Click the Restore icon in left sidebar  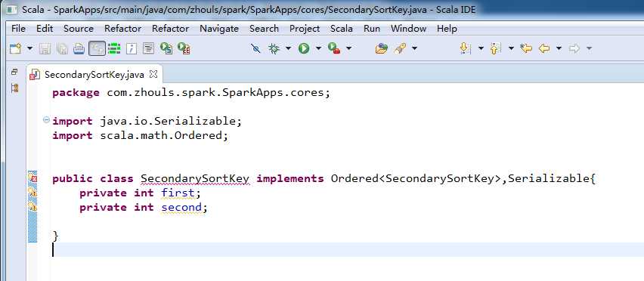[15, 72]
